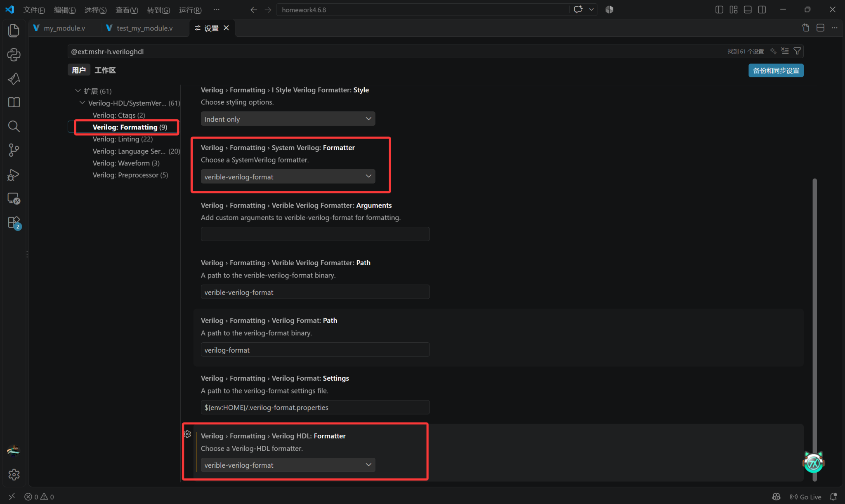
Task: Open the Extensions view with badge
Action: click(x=14, y=223)
